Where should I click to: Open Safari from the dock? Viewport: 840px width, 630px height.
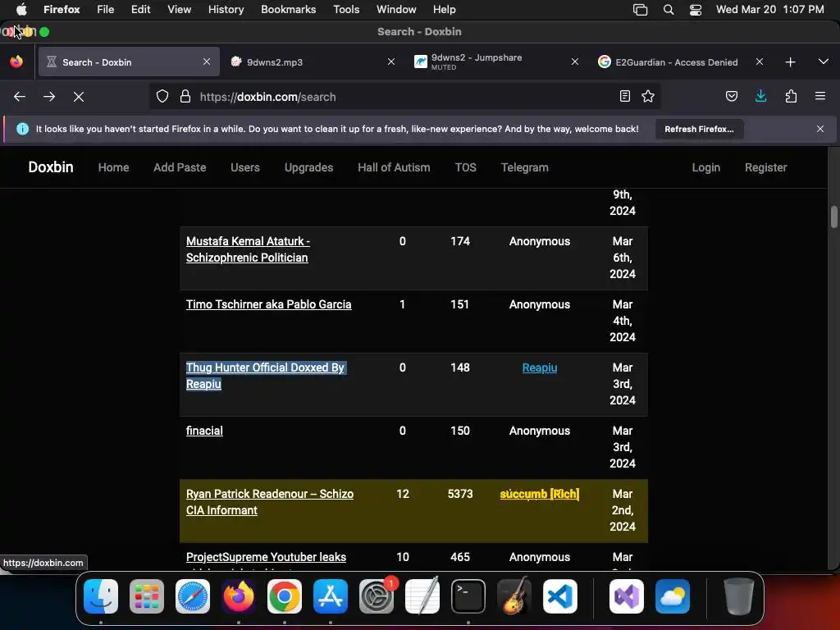click(x=193, y=596)
